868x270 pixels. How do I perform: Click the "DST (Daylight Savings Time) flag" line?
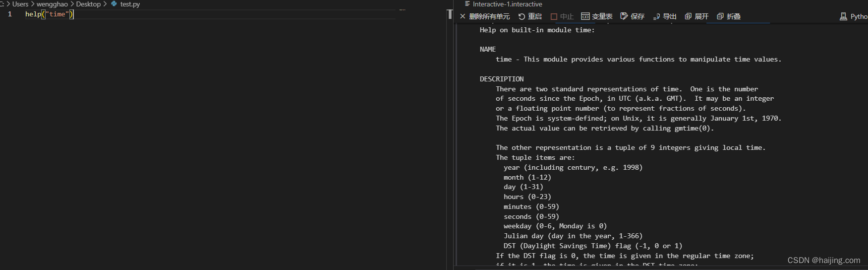pos(593,246)
